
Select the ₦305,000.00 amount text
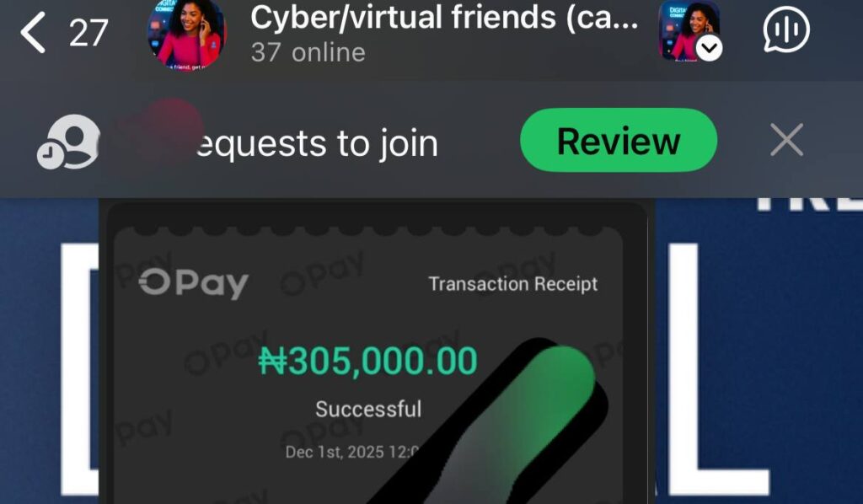367,361
